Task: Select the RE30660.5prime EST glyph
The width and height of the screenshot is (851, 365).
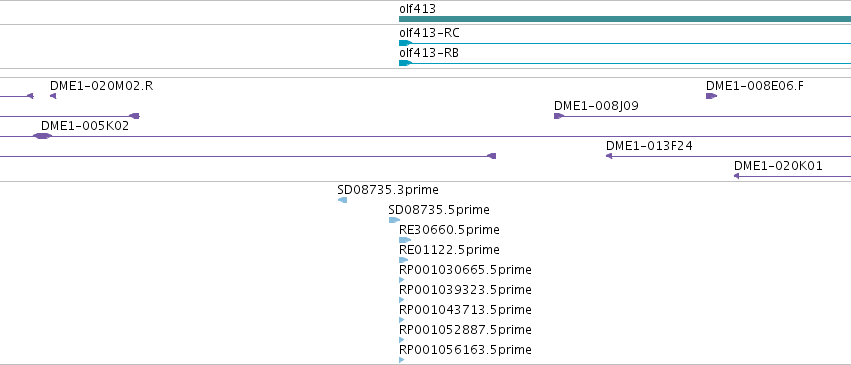Action: (x=405, y=240)
